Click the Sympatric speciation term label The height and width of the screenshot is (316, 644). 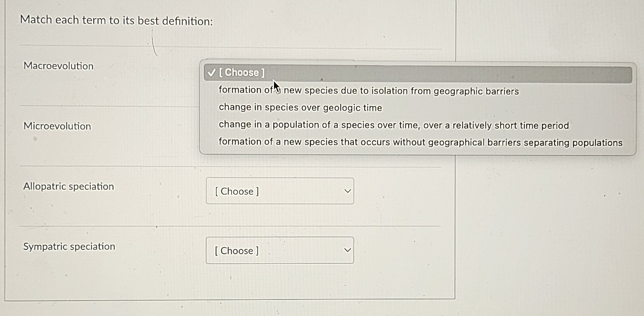[69, 247]
